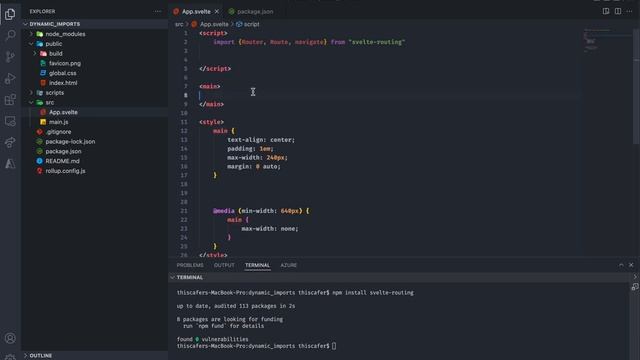Click the import line in the script
Image resolution: width=640 pixels, height=360 pixels.
(x=309, y=42)
